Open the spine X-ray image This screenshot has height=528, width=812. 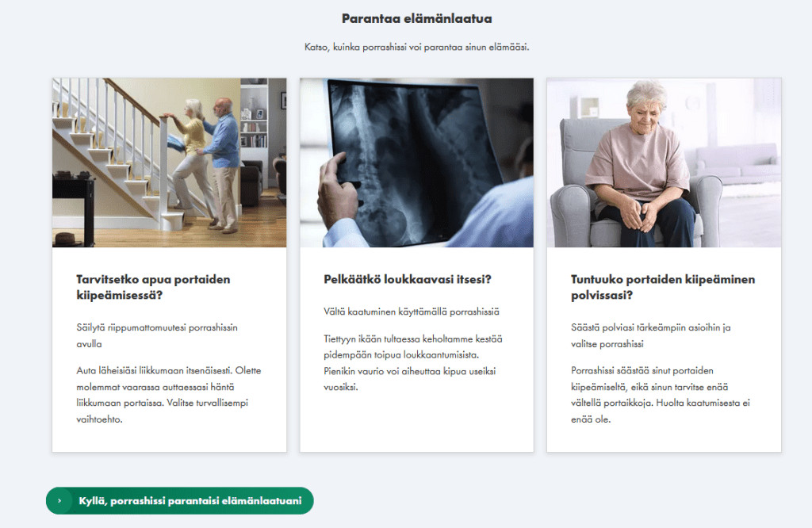(416, 163)
